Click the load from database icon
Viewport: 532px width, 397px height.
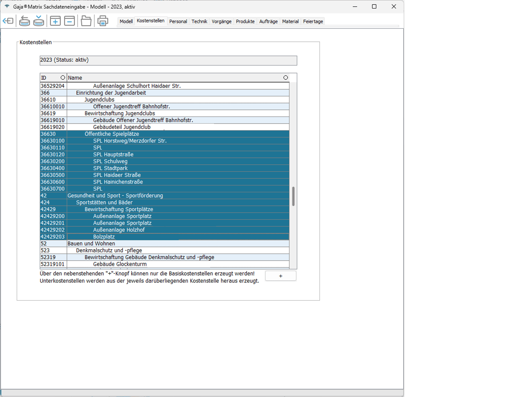point(24,21)
